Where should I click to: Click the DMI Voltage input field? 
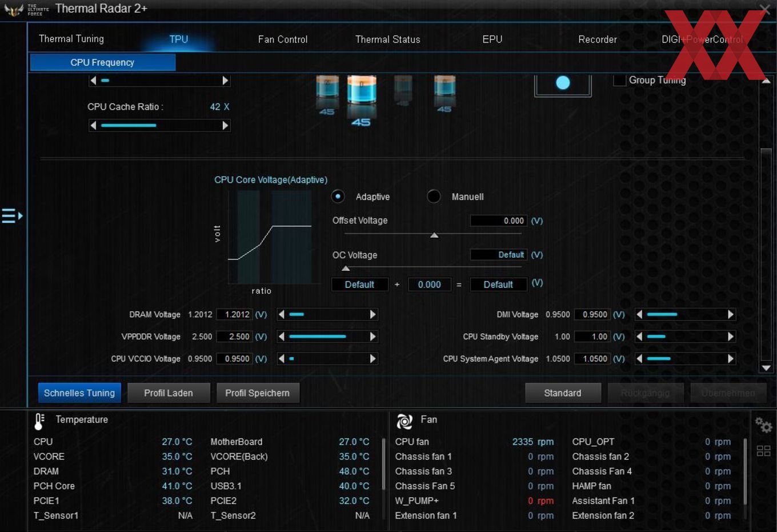coord(592,314)
